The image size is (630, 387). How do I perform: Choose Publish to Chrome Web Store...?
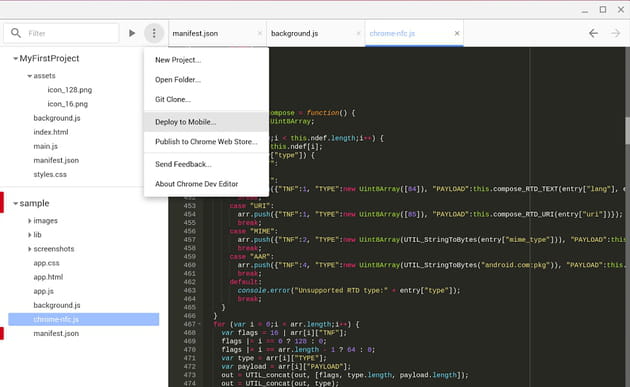pos(206,141)
